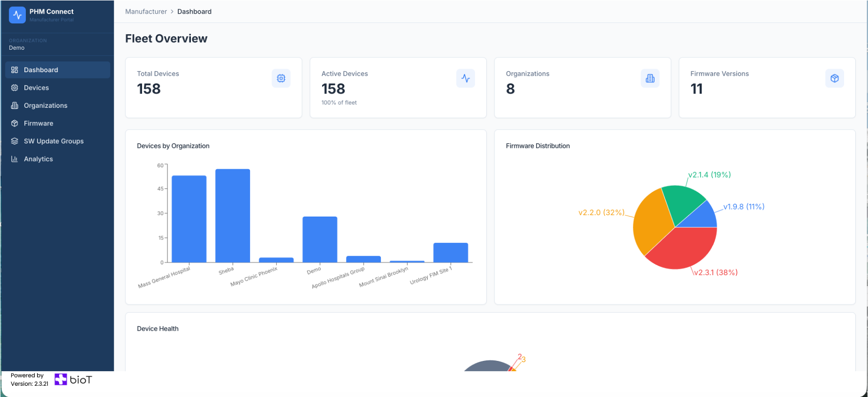Click the Sheba bar in chart
Screen dimensions: 868x397
pos(232,216)
